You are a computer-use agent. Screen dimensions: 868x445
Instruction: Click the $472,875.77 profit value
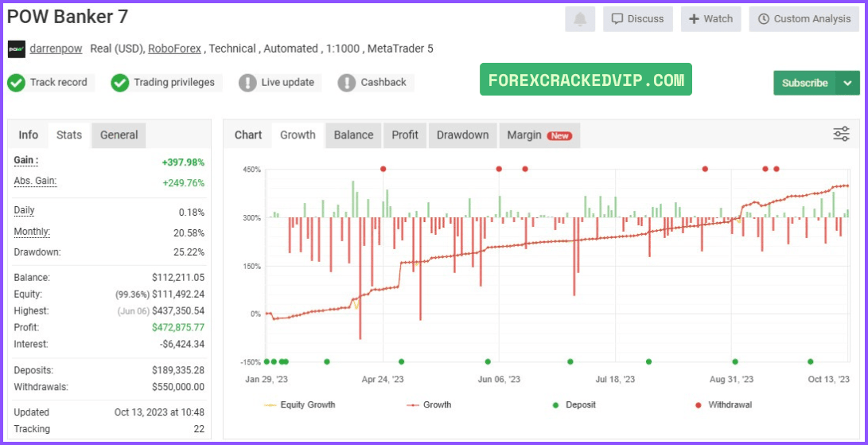pyautogui.click(x=178, y=327)
